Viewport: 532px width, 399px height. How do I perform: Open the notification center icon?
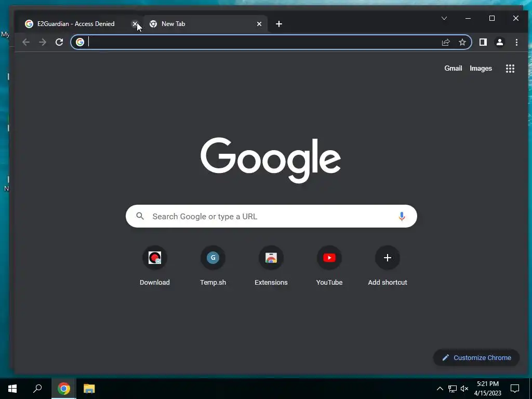pos(515,389)
